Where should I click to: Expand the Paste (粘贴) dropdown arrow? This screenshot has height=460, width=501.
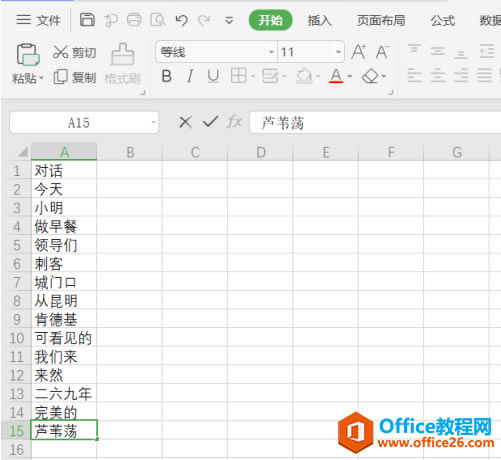click(x=41, y=78)
